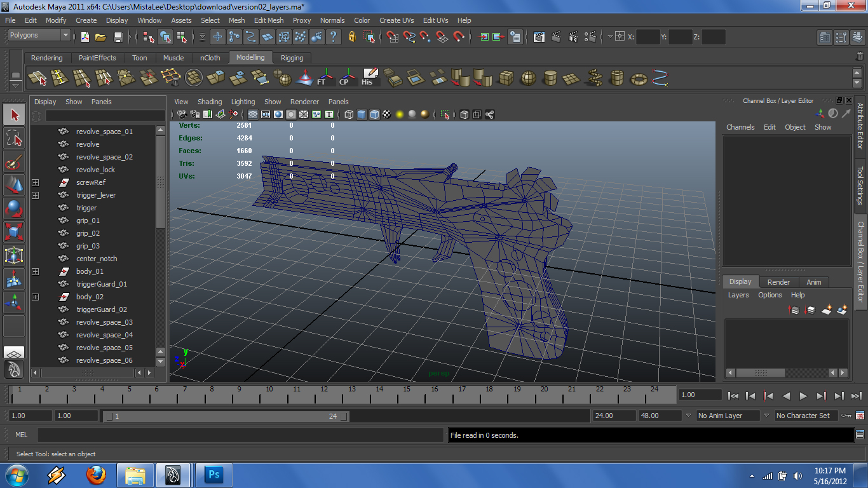
Task: Activate the Rotate tool in the toolbox
Action: 14,208
